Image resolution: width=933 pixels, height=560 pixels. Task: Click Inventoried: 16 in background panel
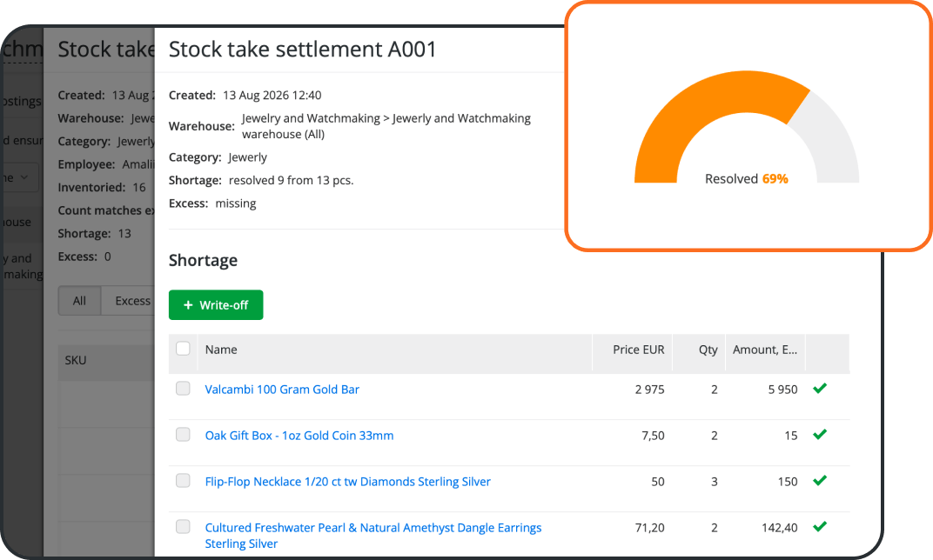(x=102, y=187)
